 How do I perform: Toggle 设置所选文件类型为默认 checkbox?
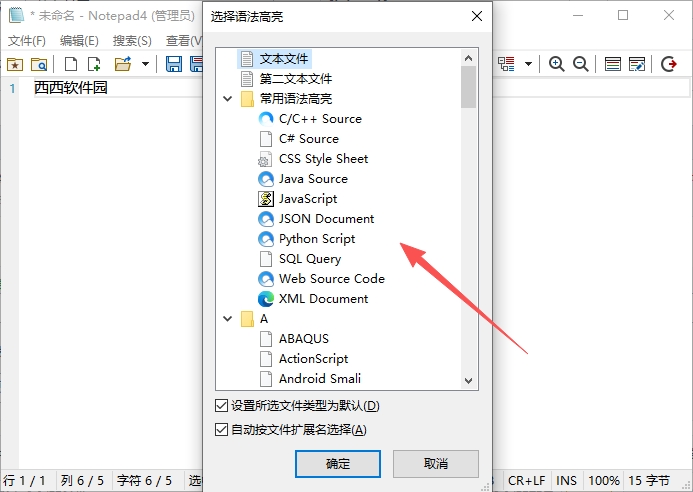221,405
